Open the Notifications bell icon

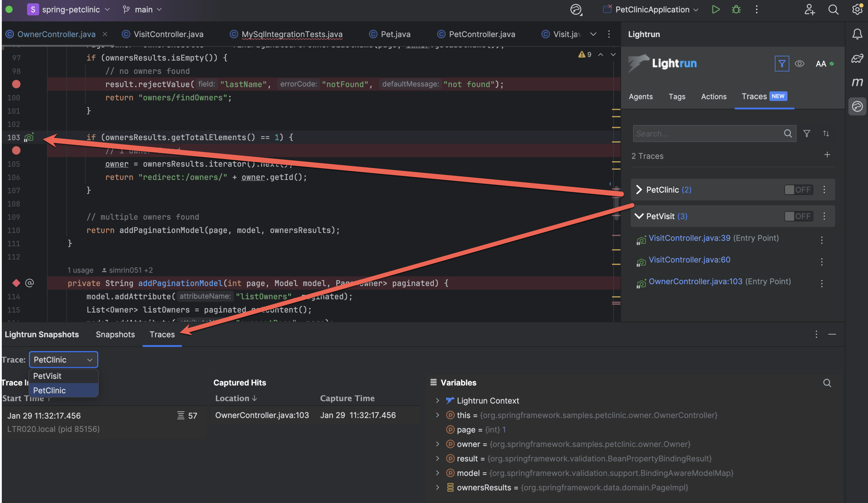click(x=857, y=34)
